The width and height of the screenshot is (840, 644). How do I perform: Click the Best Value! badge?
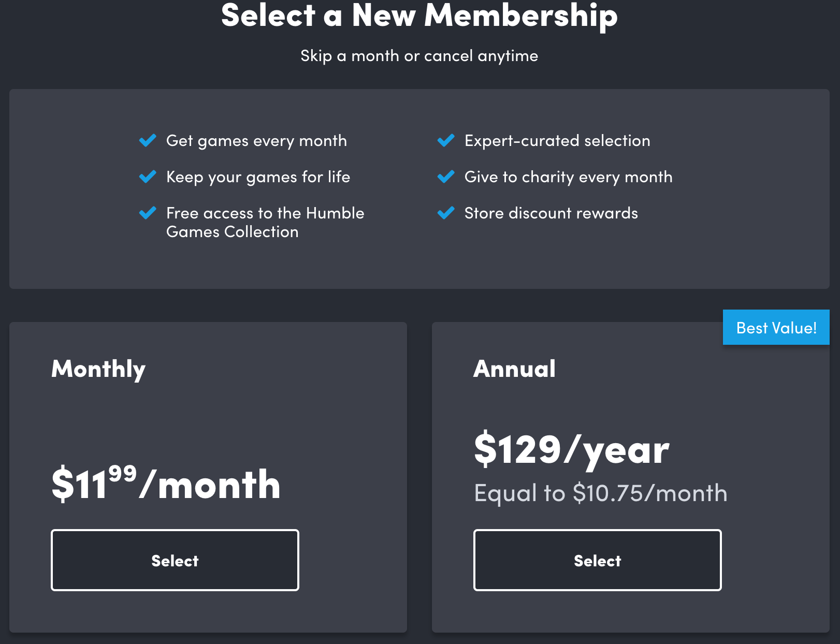pos(776,327)
